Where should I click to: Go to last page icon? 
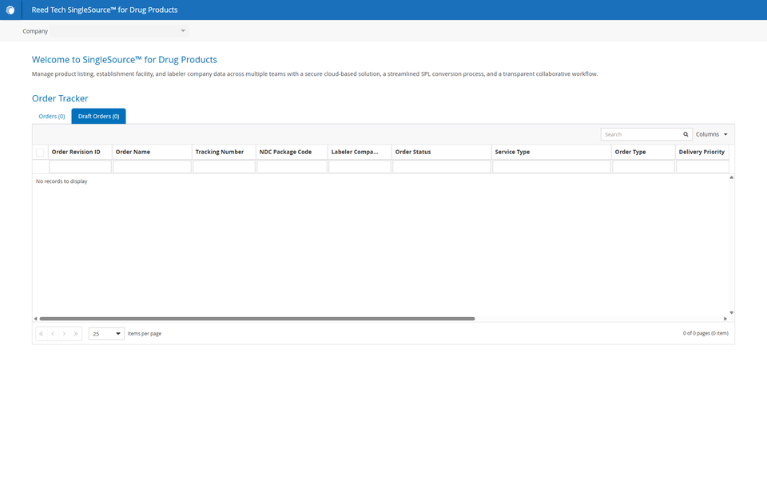click(76, 333)
